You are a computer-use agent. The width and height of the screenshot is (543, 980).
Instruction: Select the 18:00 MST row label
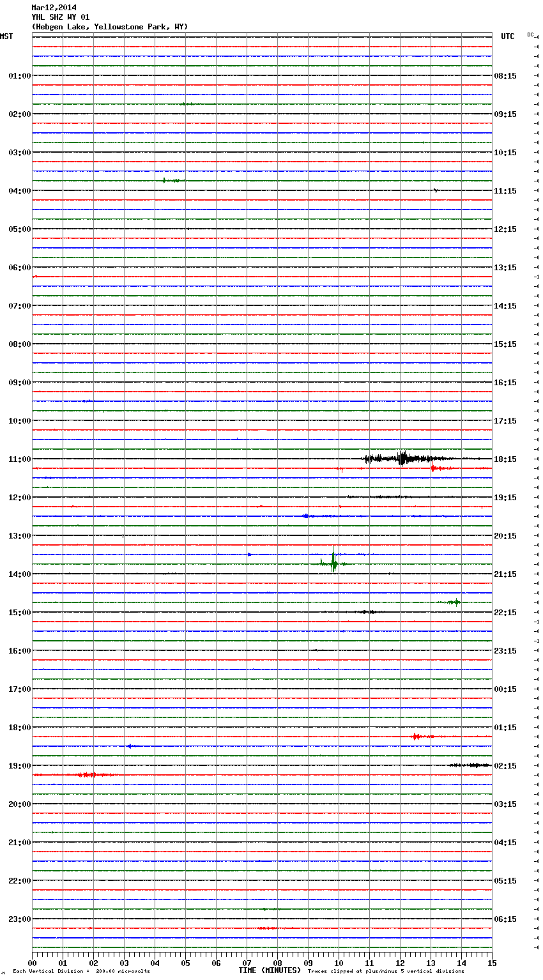(20, 728)
